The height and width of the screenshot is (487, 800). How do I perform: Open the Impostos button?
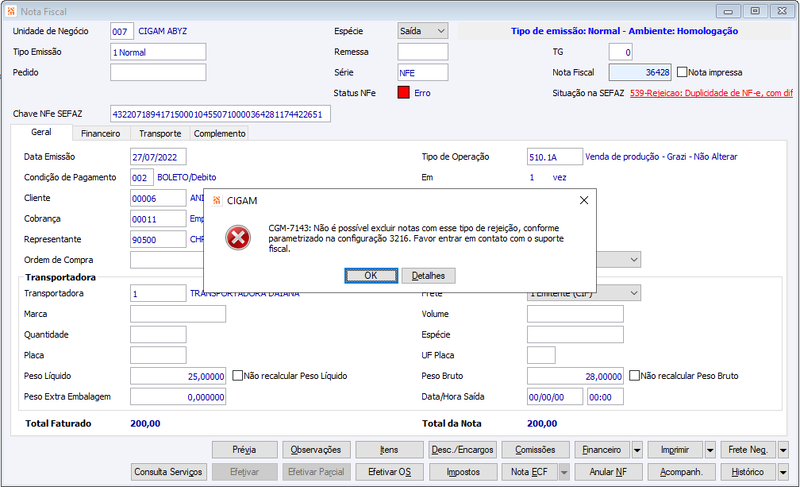(x=462, y=472)
